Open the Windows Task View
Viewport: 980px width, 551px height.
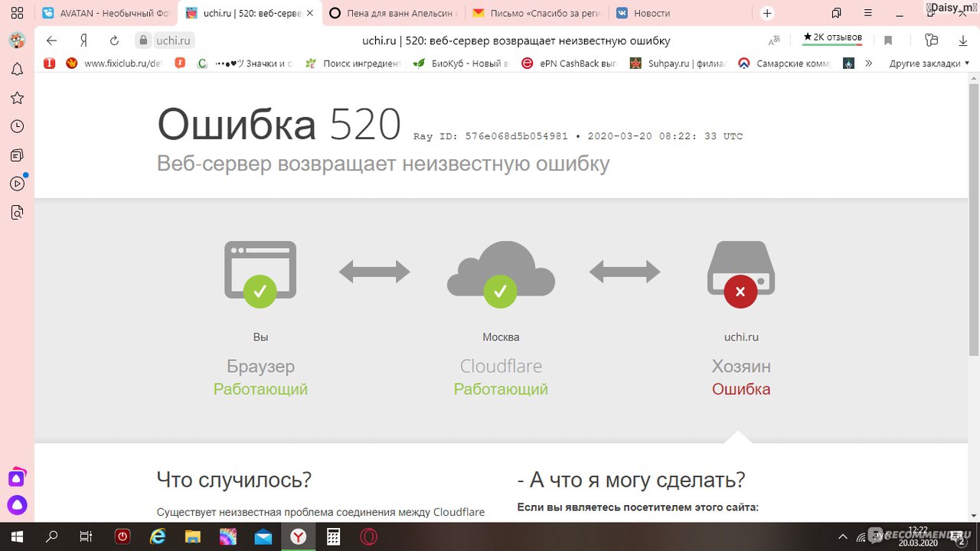tap(87, 536)
